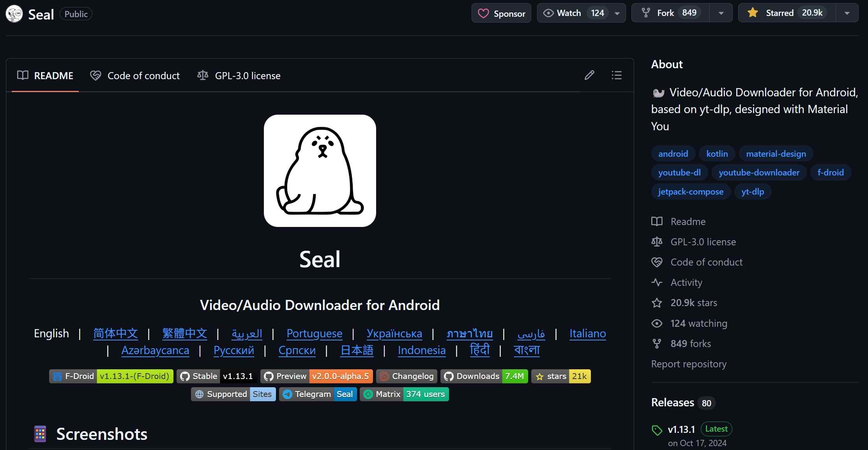Open the jetpack-compose topic tag
Image resolution: width=868 pixels, height=450 pixels.
click(x=691, y=191)
